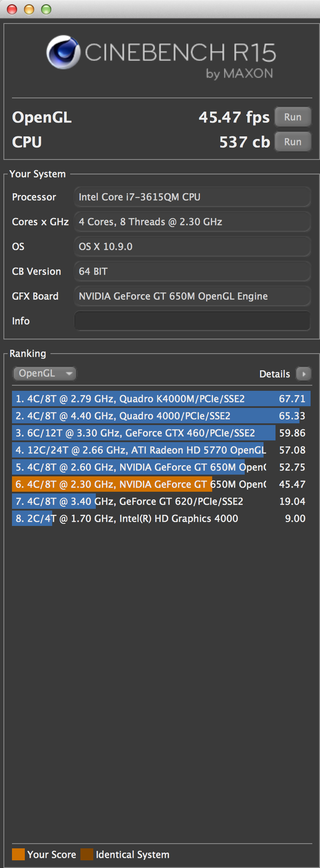Run the CPU benchmark
Screen dimensions: 320x868
click(x=293, y=142)
